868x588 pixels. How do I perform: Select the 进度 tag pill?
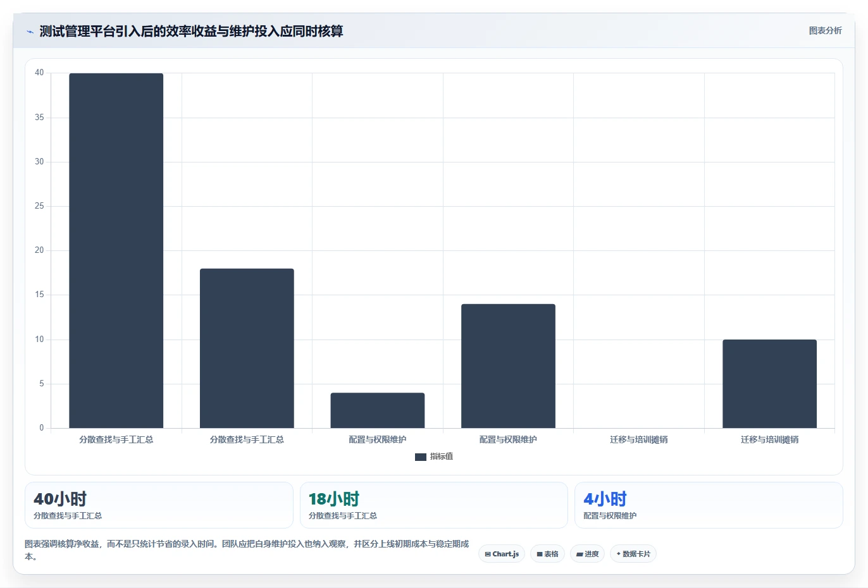(x=587, y=554)
